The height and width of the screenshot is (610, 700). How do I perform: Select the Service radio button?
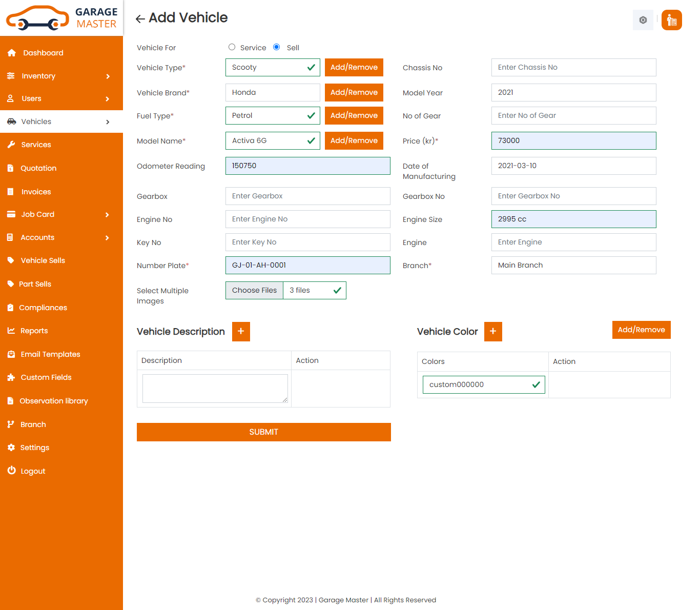coord(232,47)
